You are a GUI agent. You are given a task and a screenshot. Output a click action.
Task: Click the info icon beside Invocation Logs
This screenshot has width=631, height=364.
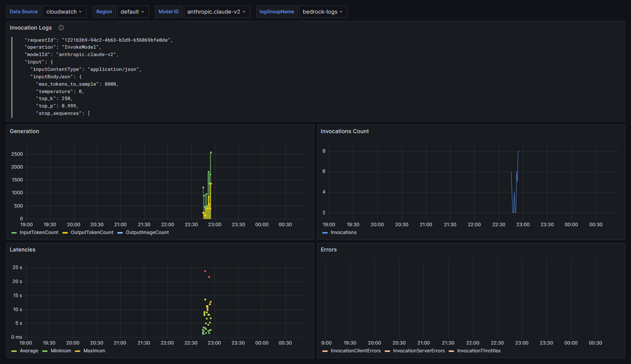click(x=61, y=28)
